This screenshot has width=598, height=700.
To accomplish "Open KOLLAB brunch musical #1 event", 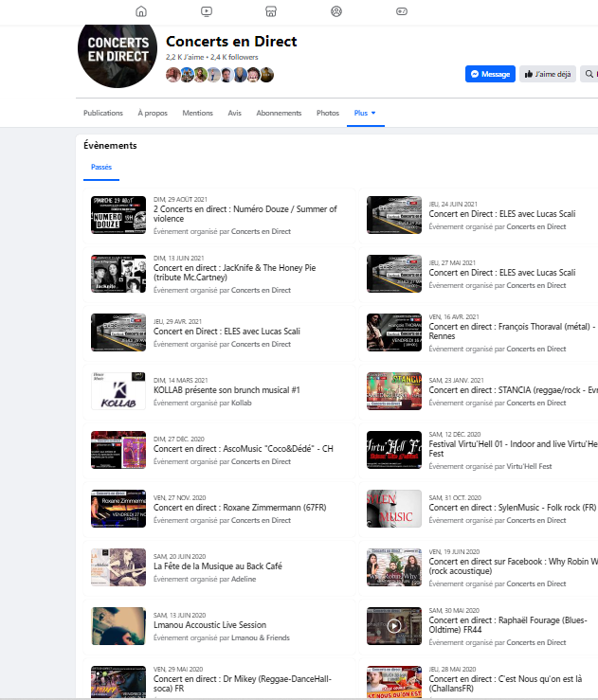I will [227, 389].
